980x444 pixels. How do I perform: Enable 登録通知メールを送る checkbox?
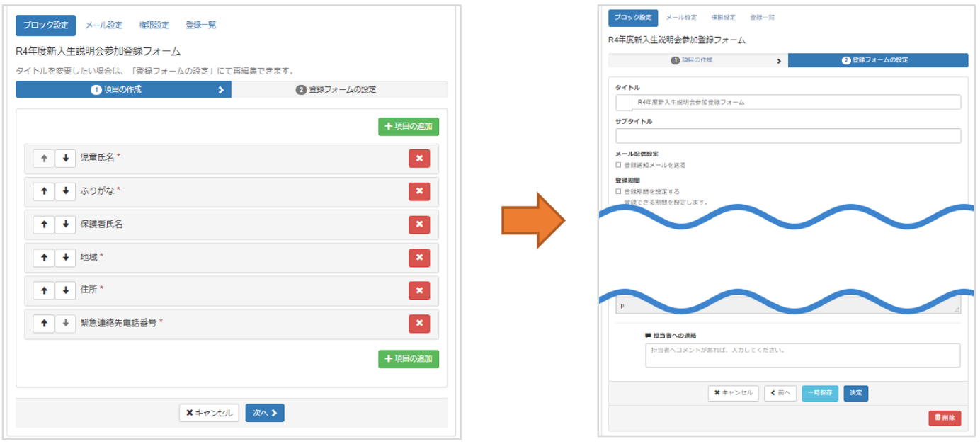618,165
